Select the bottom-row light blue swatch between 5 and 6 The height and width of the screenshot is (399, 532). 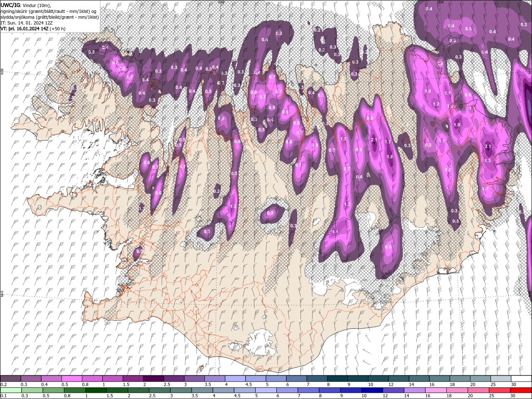click(x=266, y=390)
